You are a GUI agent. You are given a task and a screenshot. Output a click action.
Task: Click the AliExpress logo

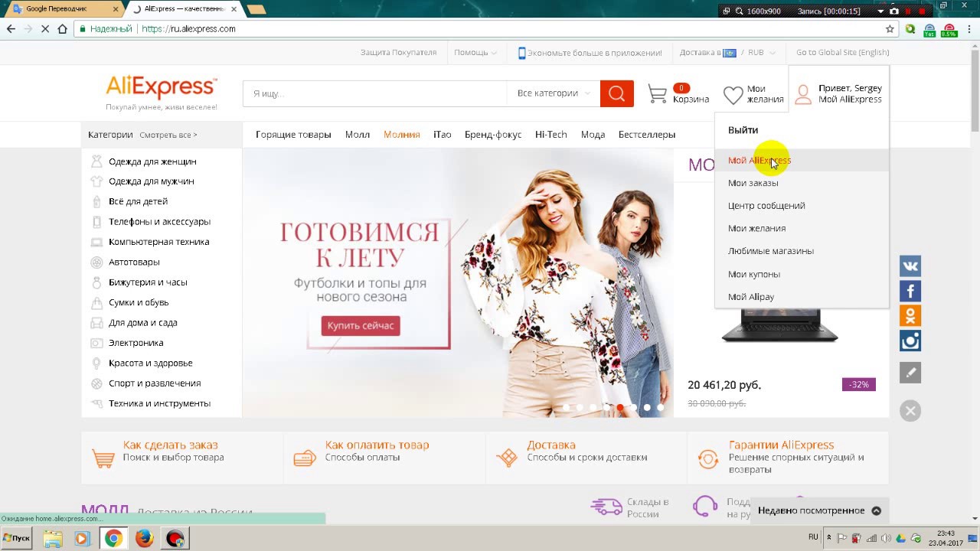tap(161, 87)
